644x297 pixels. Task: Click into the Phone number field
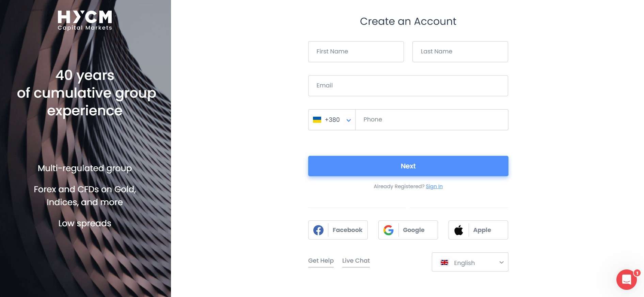click(x=432, y=120)
